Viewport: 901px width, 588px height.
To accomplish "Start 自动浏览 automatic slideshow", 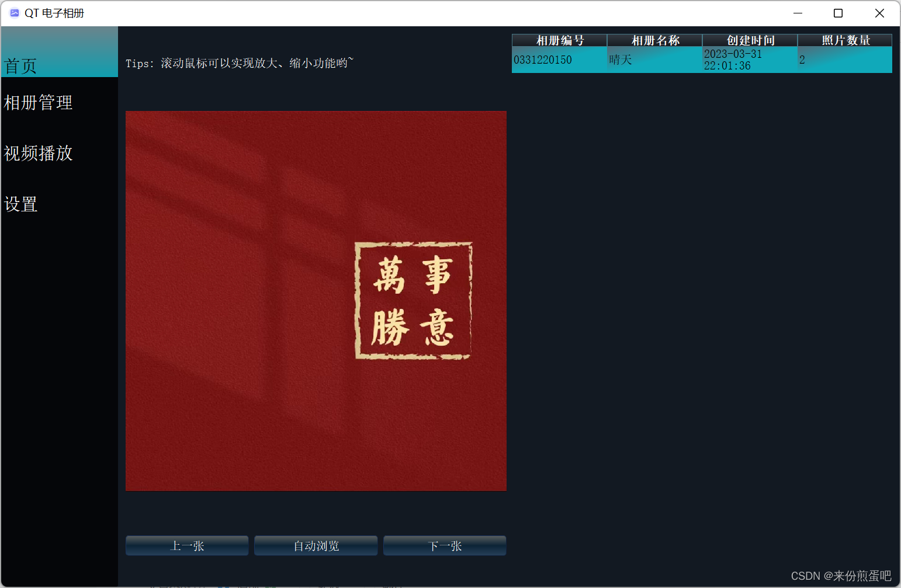I will tap(316, 545).
